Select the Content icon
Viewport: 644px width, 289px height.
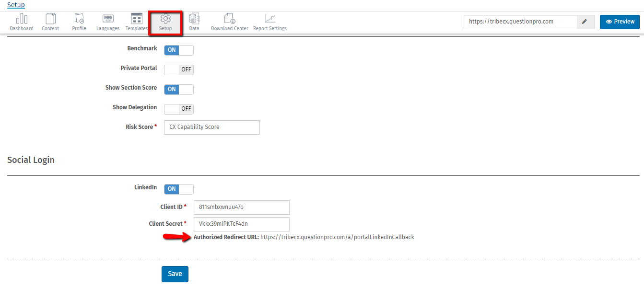(x=50, y=22)
